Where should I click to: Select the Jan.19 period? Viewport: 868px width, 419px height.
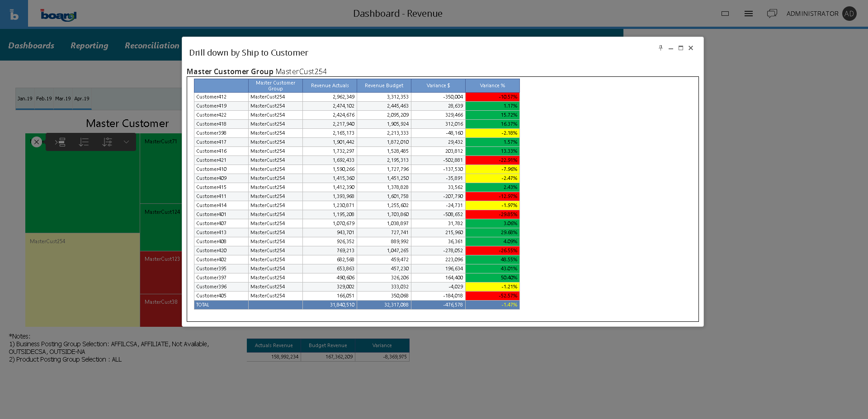[25, 99]
